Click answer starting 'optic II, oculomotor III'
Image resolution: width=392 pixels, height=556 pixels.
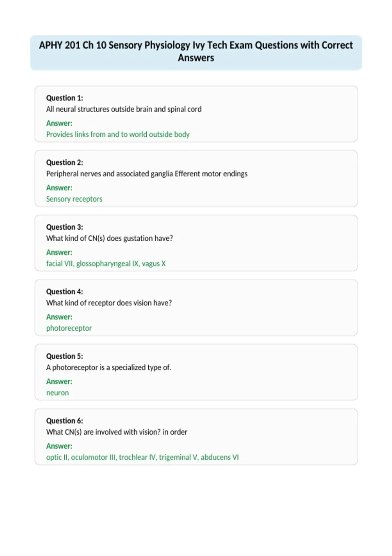[x=142, y=457]
